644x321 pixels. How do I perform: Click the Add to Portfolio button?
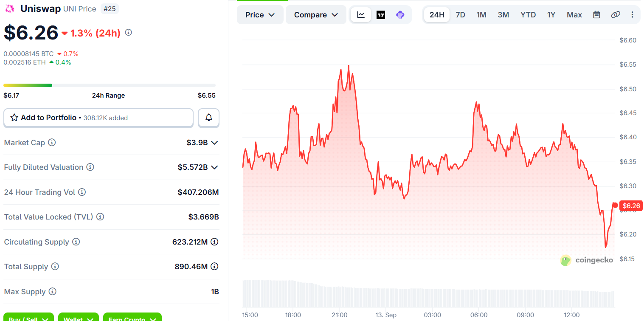pos(98,118)
